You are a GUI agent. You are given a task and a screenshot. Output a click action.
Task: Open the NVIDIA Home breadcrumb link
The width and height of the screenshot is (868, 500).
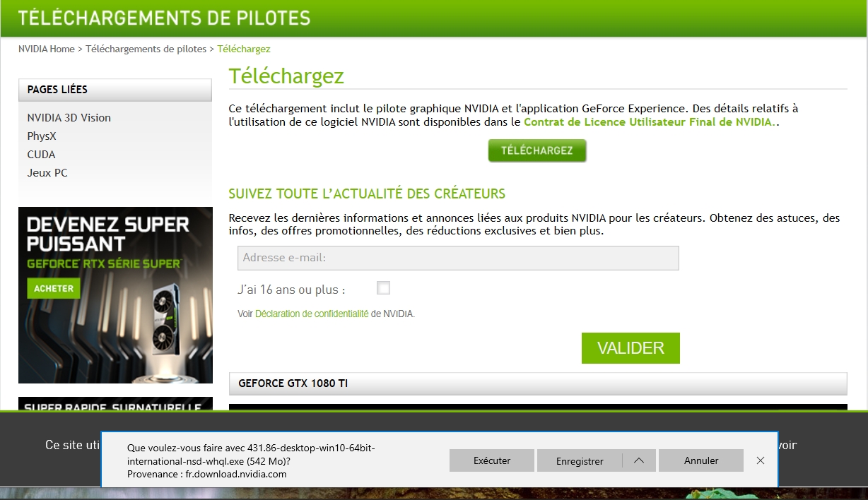[x=47, y=49]
